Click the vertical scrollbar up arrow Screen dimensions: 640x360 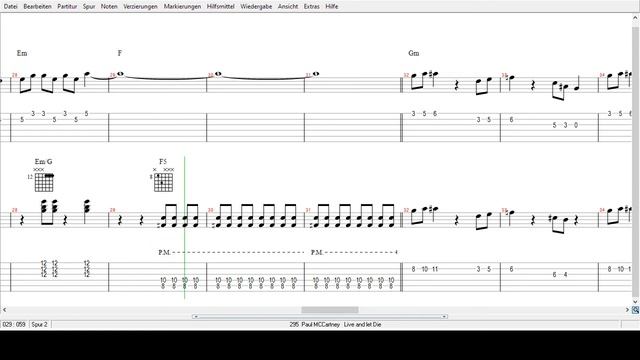coord(636,18)
